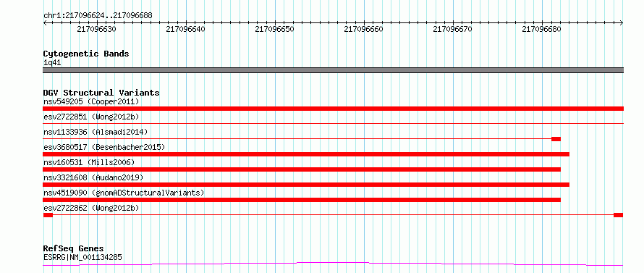Click the magenta ESRRG transcript line
This screenshot has height=273, width=644.
coord(333,264)
